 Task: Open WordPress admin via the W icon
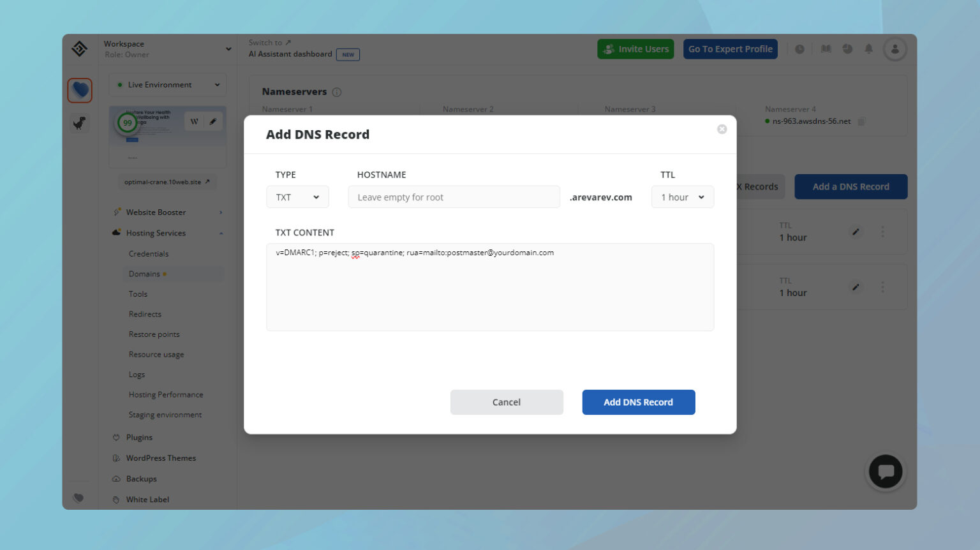tap(193, 121)
